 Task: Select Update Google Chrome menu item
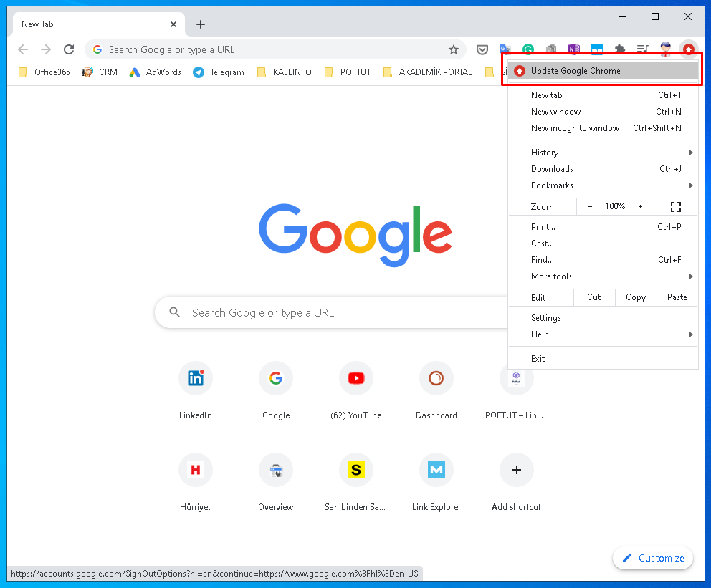(603, 71)
